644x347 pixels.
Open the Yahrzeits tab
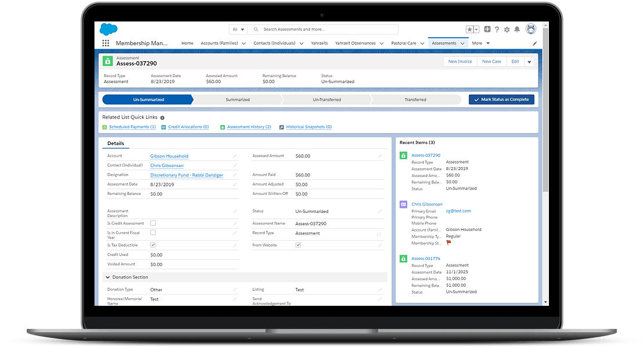(x=319, y=43)
